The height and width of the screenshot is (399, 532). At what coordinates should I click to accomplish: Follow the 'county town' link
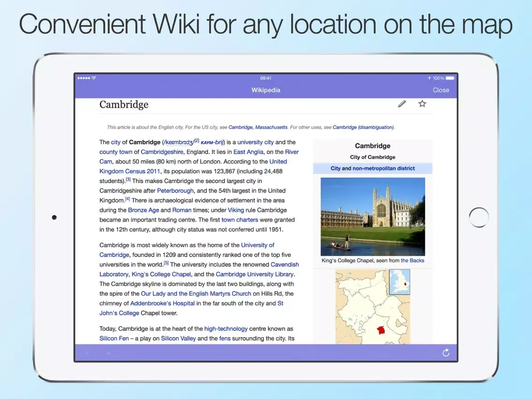point(116,152)
